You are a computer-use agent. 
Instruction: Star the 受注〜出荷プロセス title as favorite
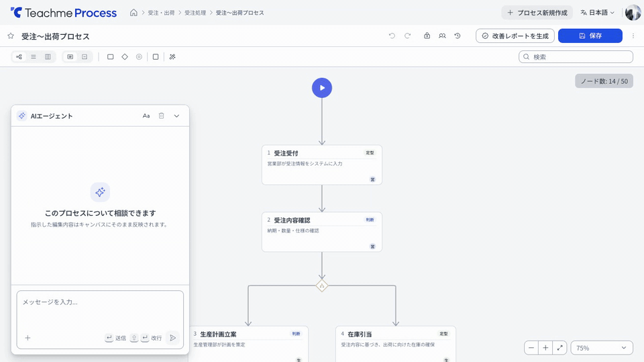tap(11, 36)
